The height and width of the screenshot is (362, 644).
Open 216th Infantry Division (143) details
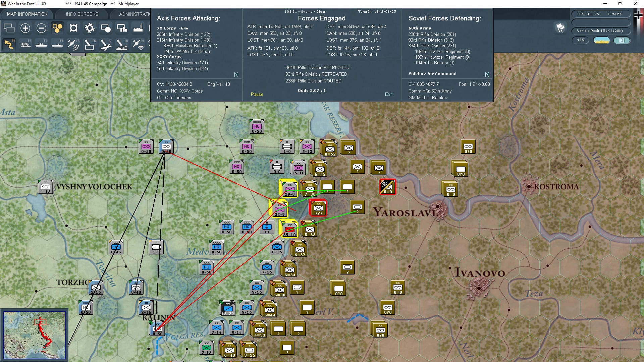pos(183,40)
